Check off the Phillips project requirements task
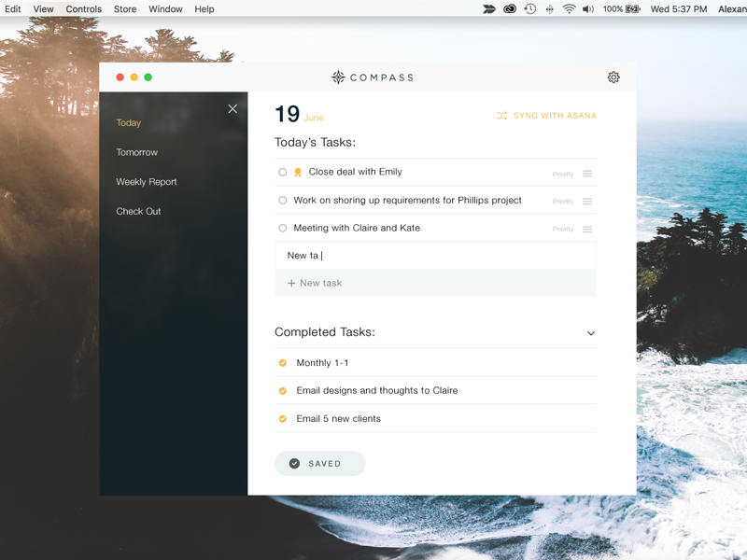747x560 pixels. click(x=283, y=201)
